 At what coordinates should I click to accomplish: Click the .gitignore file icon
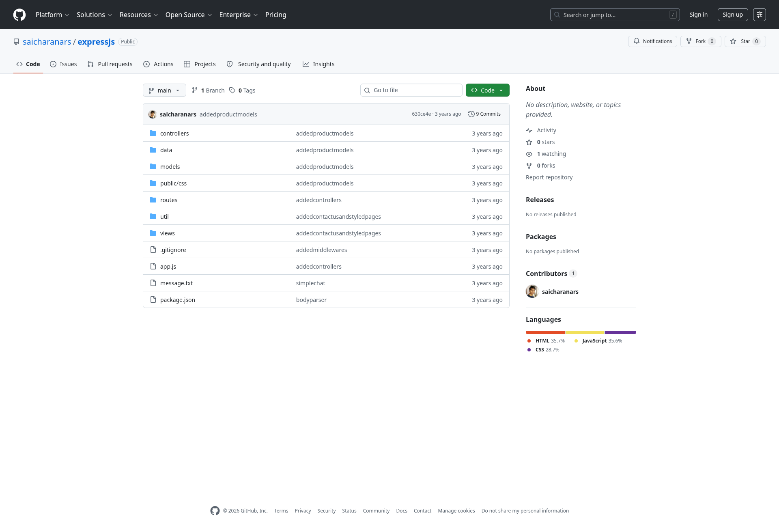pos(153,250)
